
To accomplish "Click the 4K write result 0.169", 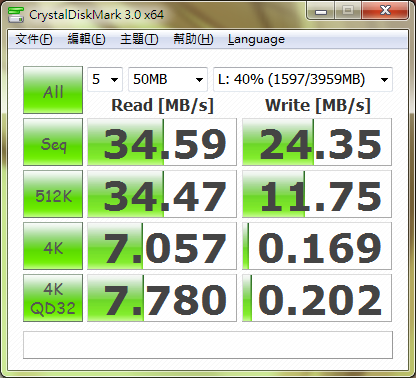I will coord(317,246).
